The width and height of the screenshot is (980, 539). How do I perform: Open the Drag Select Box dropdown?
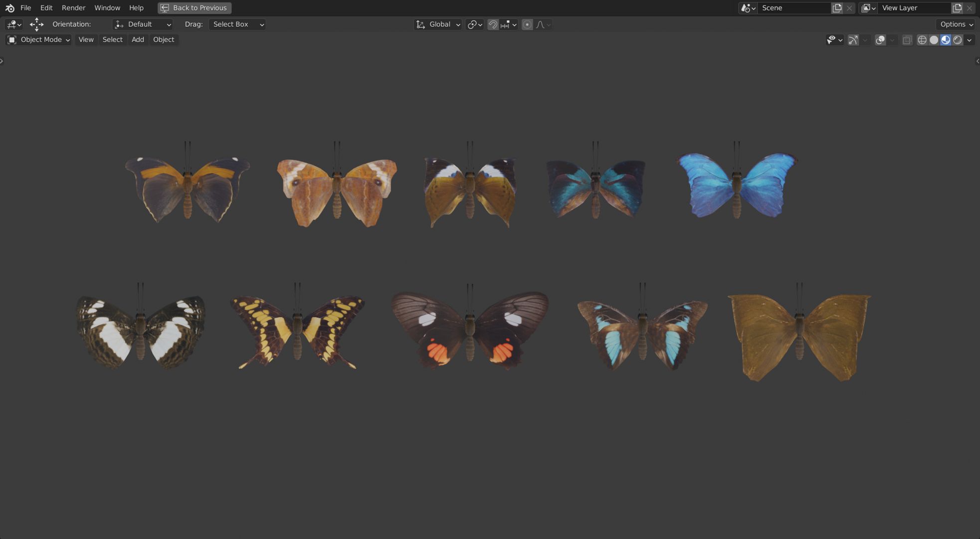237,24
